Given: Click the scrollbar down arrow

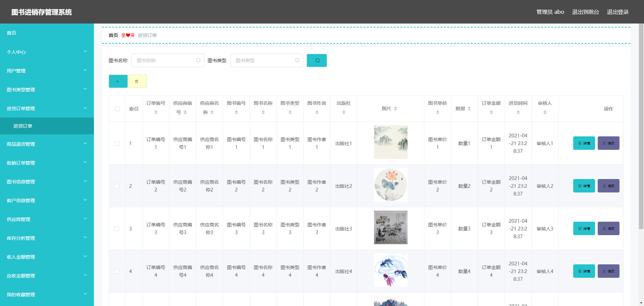Looking at the screenshot, I should pos(641,303).
